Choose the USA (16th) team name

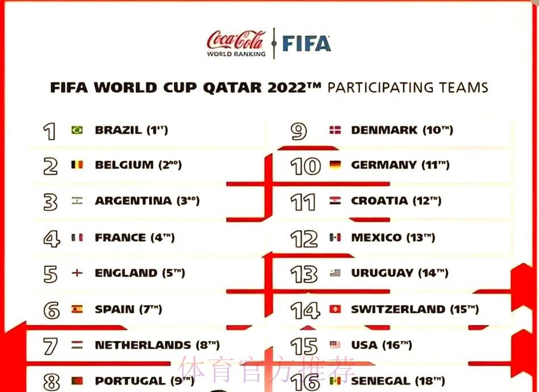tap(381, 345)
